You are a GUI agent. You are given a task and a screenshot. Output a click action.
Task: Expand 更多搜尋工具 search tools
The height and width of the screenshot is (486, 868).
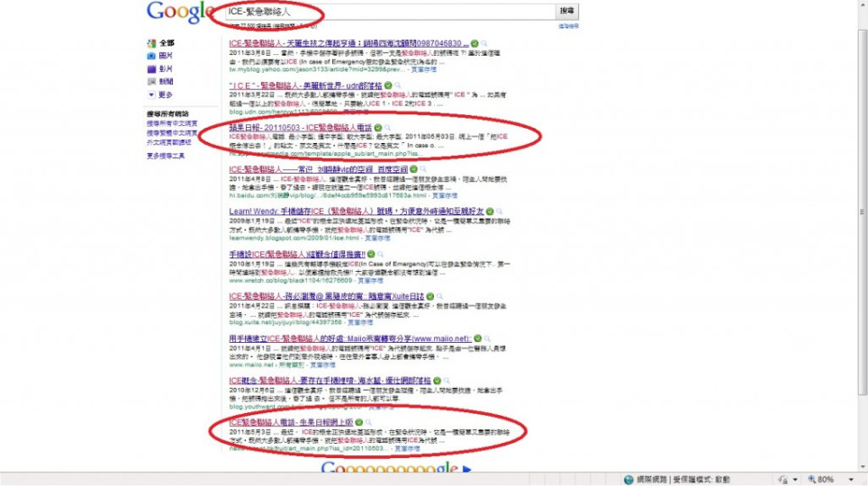tap(166, 156)
